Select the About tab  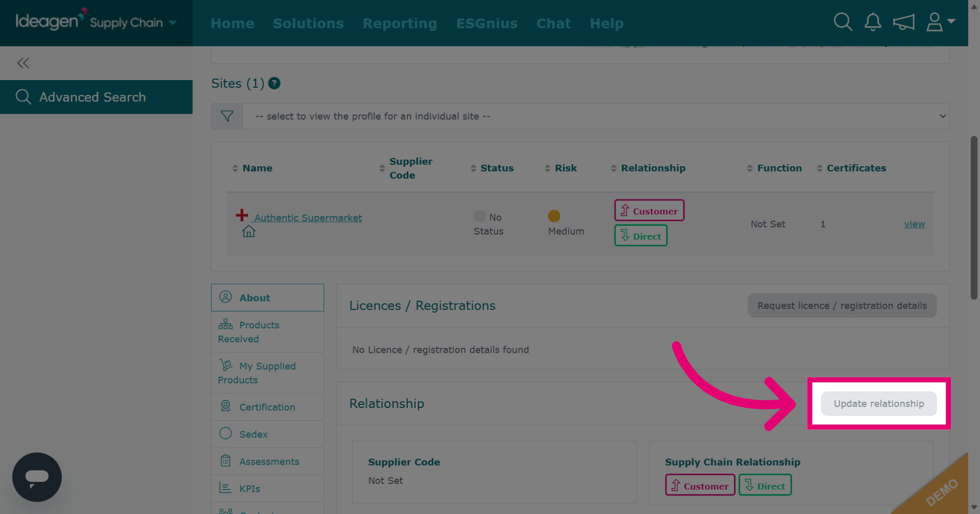[x=267, y=298]
